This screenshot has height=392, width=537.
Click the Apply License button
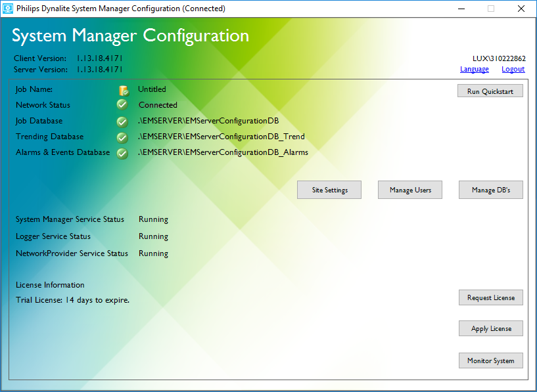[x=490, y=328]
